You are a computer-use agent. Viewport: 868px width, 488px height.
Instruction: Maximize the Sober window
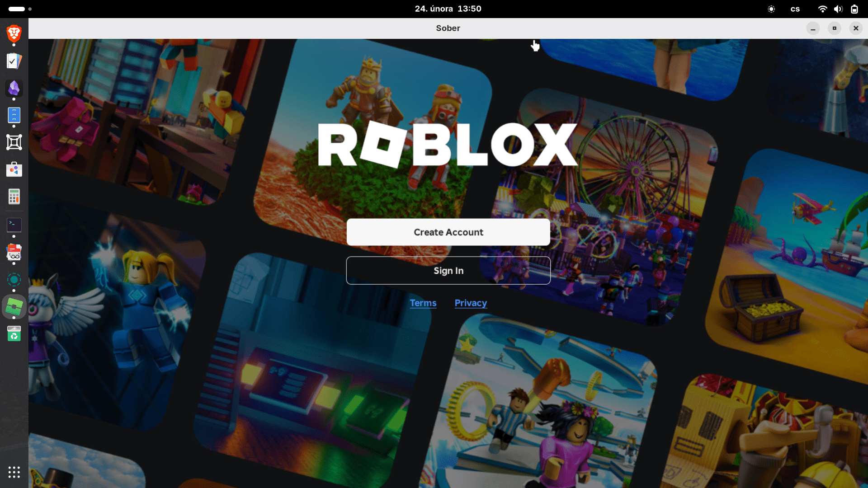coord(835,28)
